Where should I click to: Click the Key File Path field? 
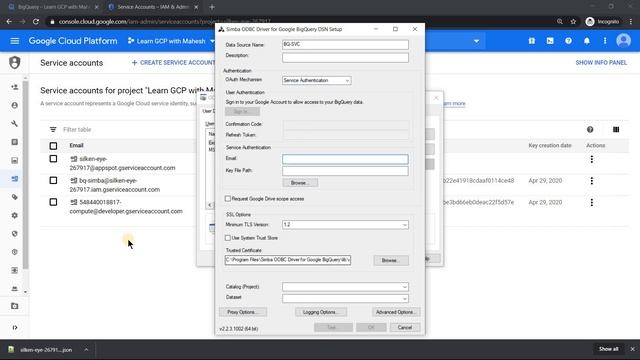coord(345,171)
